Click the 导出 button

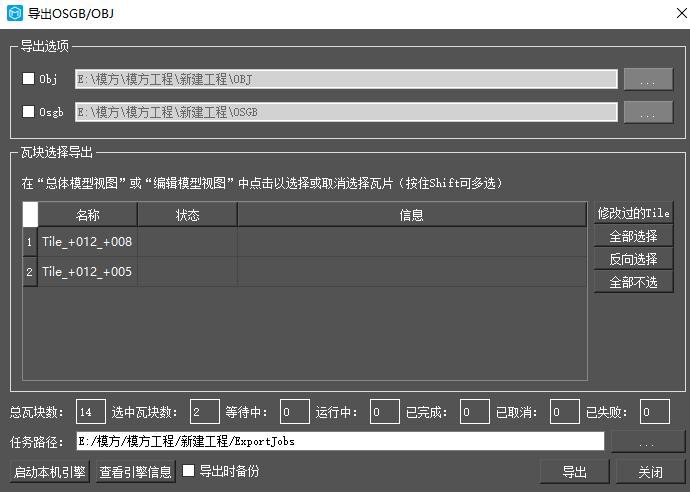pyautogui.click(x=575, y=472)
